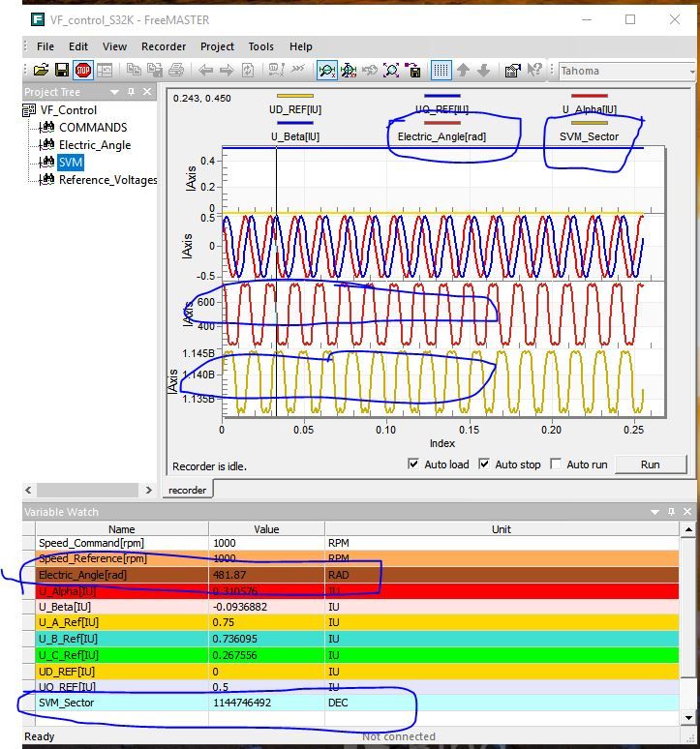Open a project with the folder icon
This screenshot has height=749, width=700.
coord(41,71)
